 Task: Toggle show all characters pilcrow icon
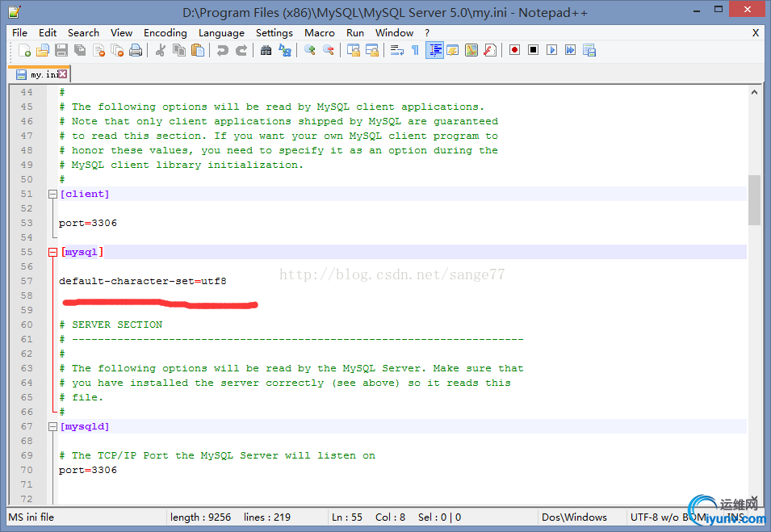point(416,50)
